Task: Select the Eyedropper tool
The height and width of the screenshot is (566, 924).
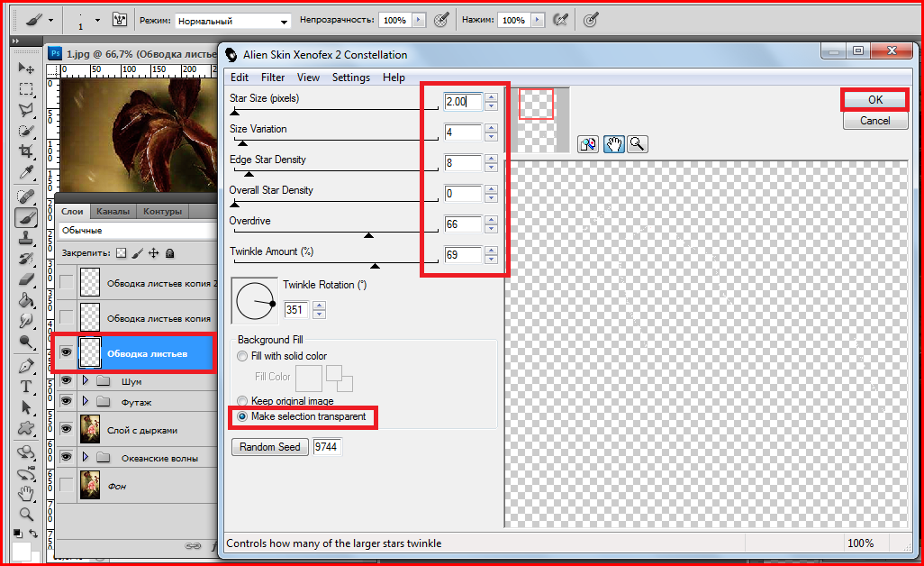Action: click(26, 171)
